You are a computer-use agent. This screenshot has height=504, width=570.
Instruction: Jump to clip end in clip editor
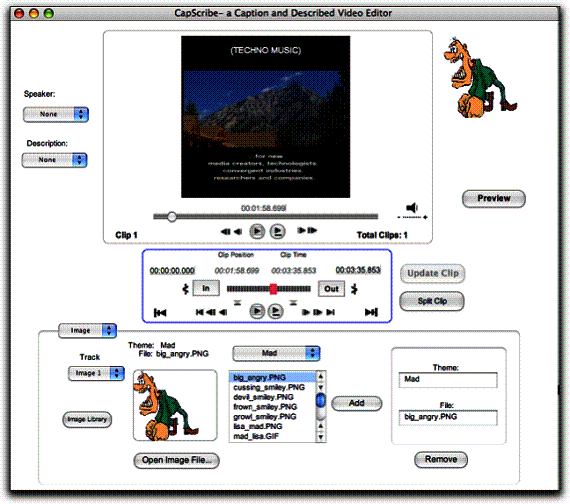pos(371,312)
